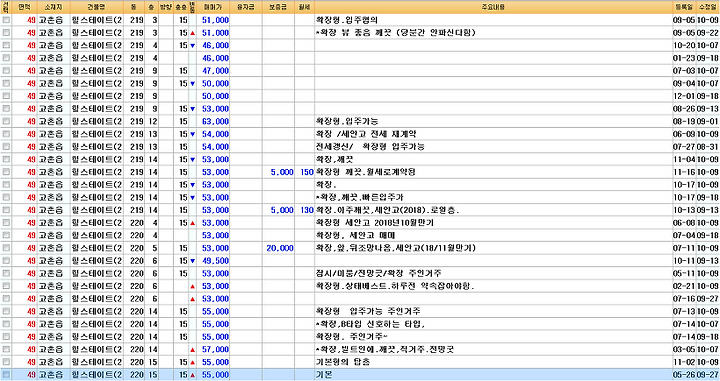
Task: Tick the checkbox of the 63,000 row
Action: coord(6,121)
